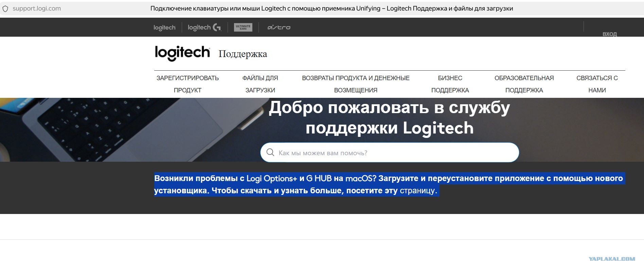
Task: Open ЗАРЕГИСТРИРОВАТЬ ПРОДУКТ menu item
Action: [x=187, y=84]
